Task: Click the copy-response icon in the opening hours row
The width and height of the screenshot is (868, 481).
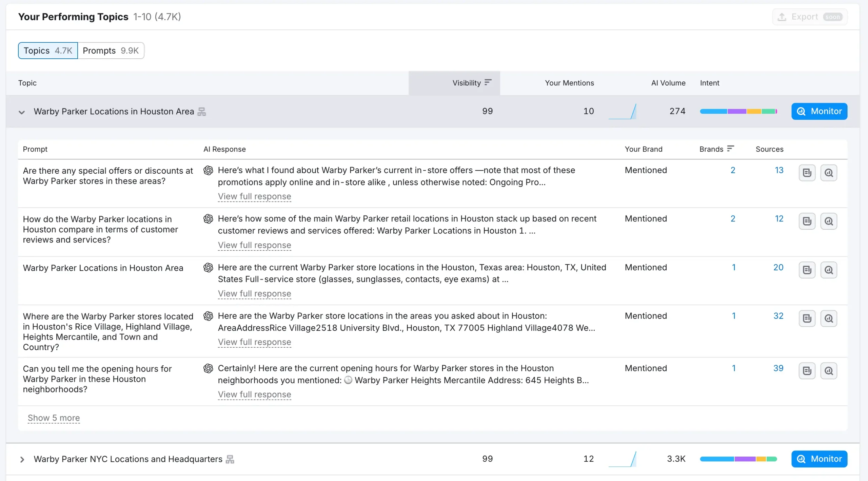Action: (807, 371)
